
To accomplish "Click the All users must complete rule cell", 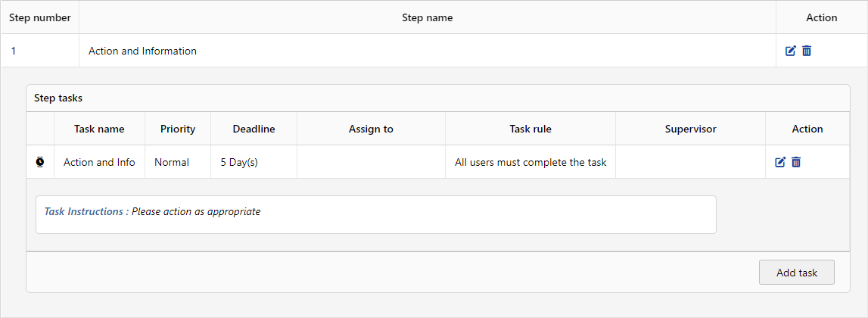I will (x=530, y=162).
